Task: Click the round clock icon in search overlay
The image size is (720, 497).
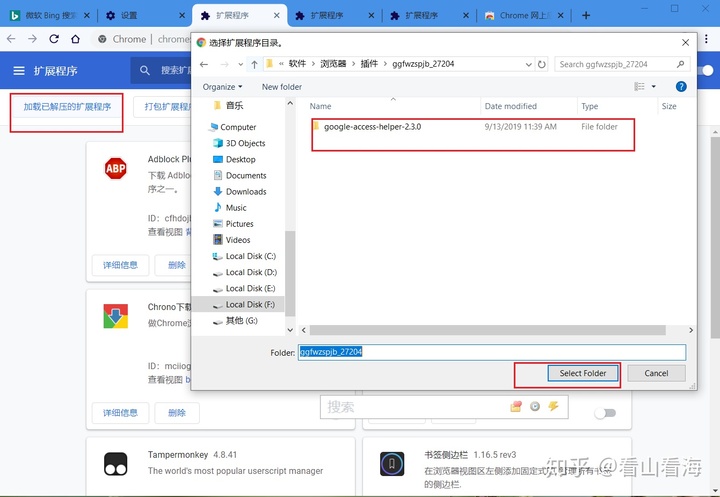Action: click(534, 406)
